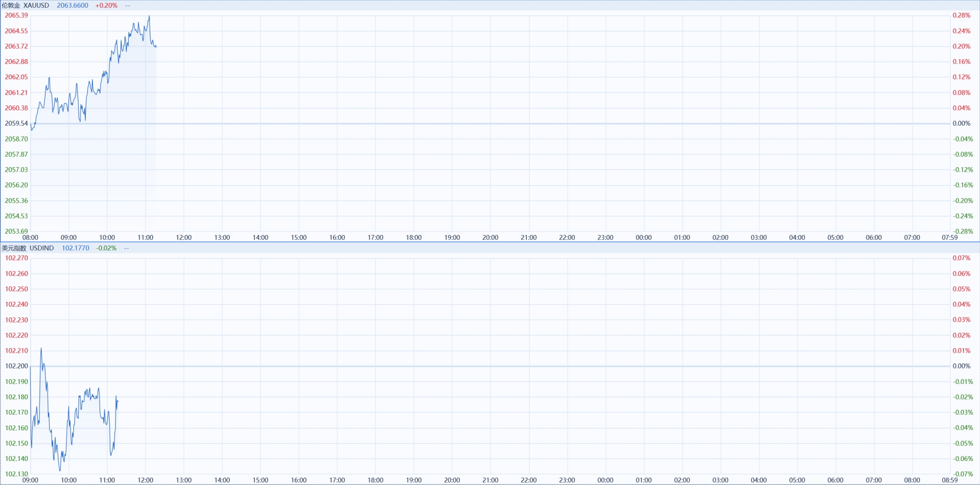Click the -0.07% percent axis label
The image size is (980, 485).
963,474
